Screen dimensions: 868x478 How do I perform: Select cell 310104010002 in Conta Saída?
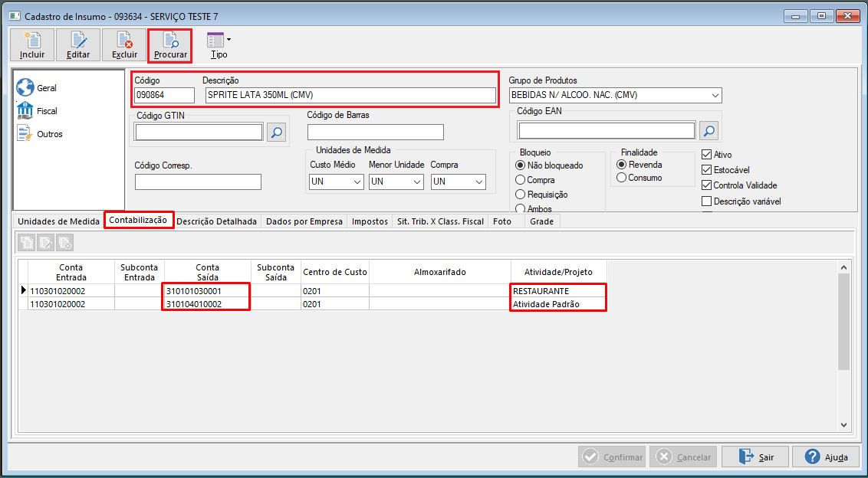coord(208,304)
